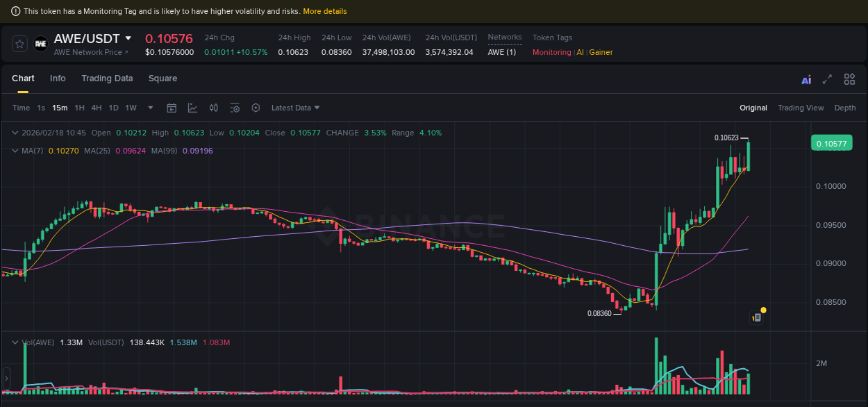Click the hexagon chart settings icon
This screenshot has width=868, height=407.
(x=256, y=108)
